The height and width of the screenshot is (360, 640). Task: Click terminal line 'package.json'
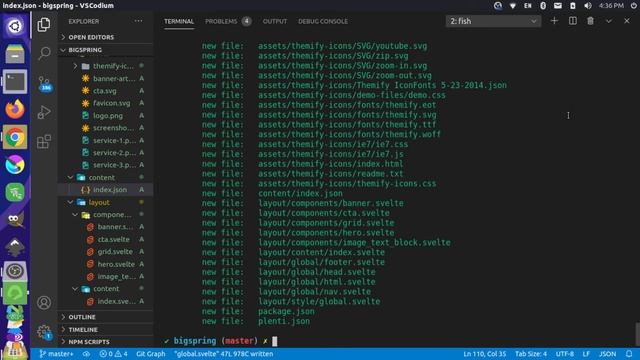tap(286, 311)
